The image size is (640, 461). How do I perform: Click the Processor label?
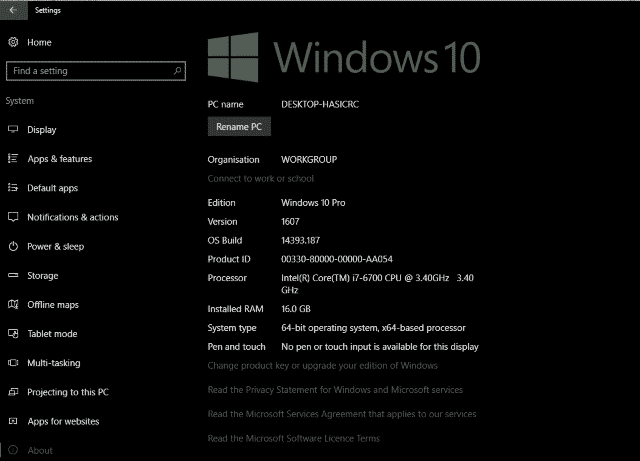227,278
